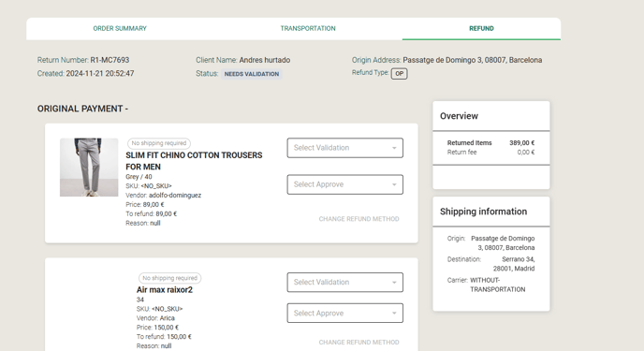Click Price 89,00 € line
Image resolution: width=644 pixels, height=351 pixels.
144,204
